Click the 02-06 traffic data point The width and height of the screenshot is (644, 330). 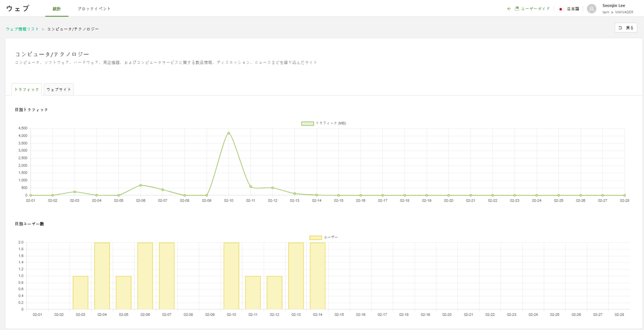point(141,185)
